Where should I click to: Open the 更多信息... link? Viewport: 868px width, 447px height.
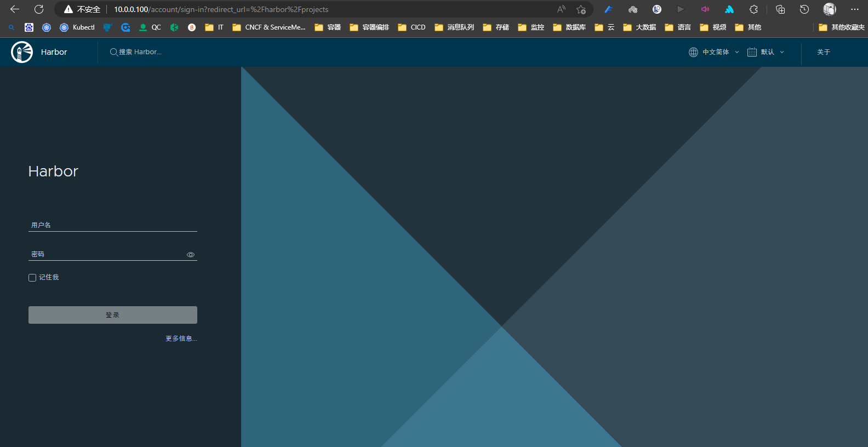click(181, 339)
